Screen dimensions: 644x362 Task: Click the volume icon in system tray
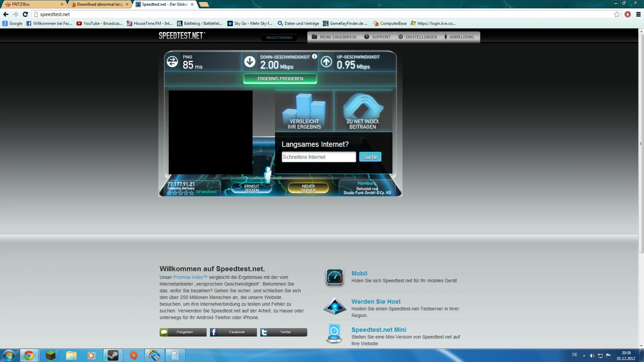tap(592, 356)
